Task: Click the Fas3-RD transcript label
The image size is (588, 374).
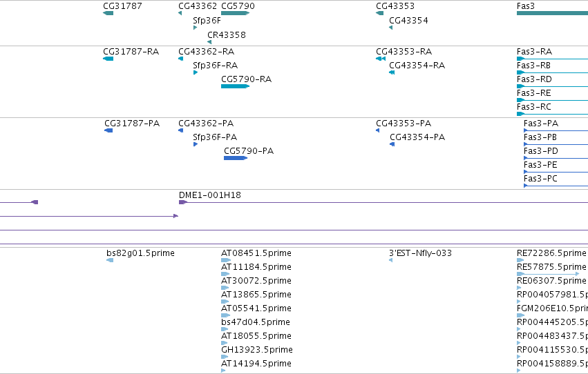Action: pos(534,79)
